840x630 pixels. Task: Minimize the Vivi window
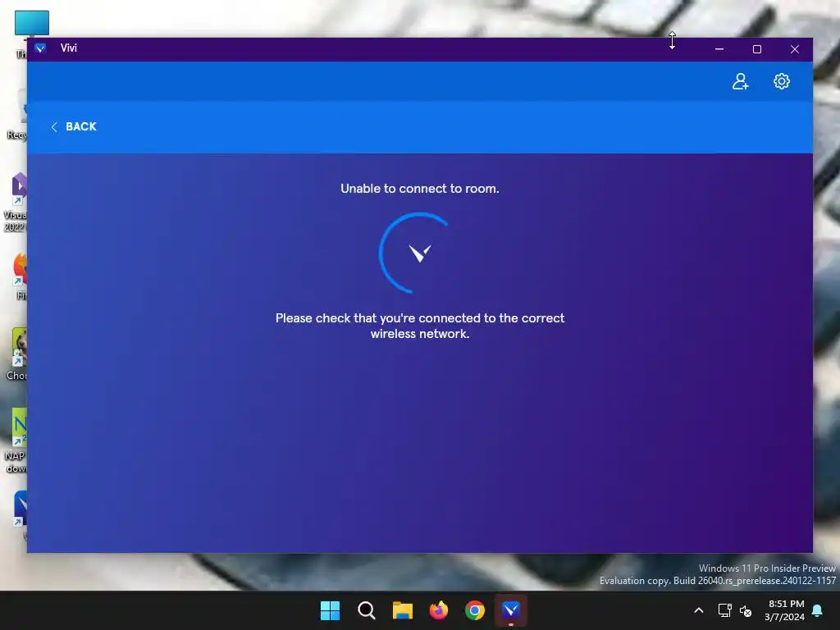[x=719, y=48]
